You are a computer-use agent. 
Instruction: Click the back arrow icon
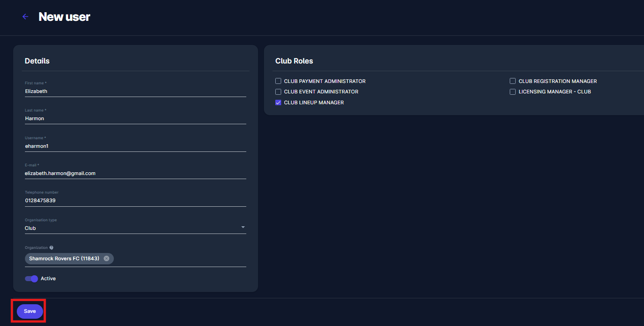pos(25,17)
